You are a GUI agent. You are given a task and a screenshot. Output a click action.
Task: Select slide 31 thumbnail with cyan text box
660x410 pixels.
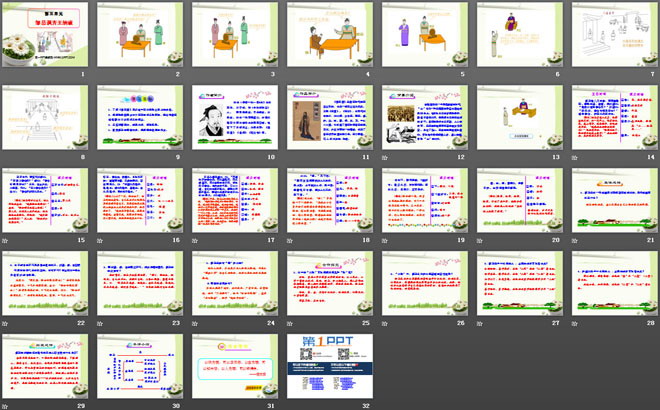235,366
